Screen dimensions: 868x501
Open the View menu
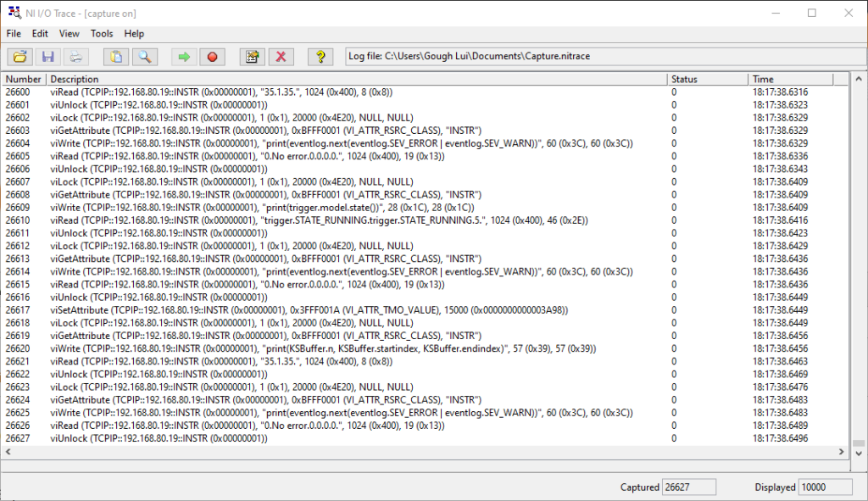point(70,34)
